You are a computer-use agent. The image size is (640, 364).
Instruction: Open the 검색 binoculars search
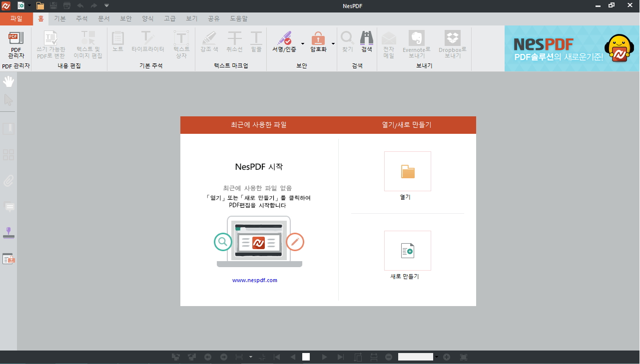click(x=367, y=42)
